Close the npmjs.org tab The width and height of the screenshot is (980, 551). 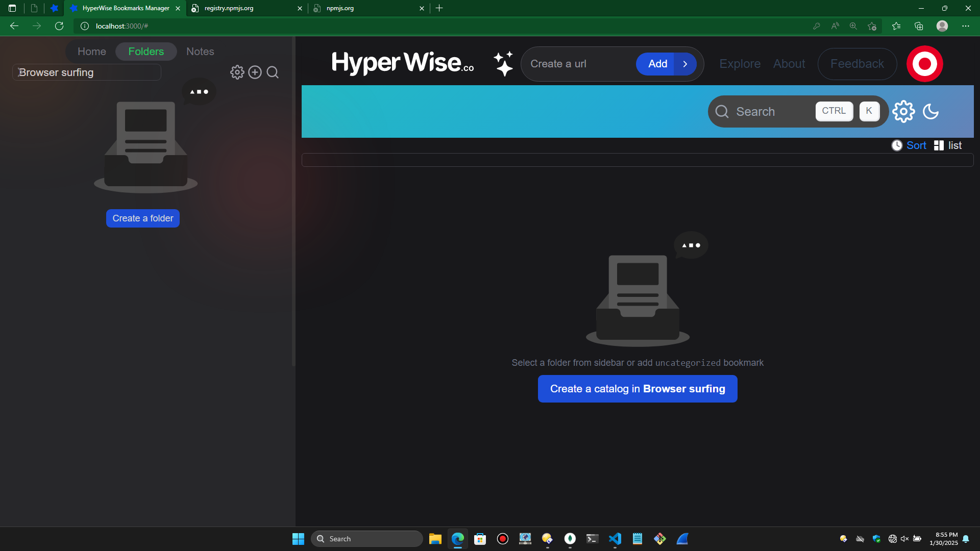tap(422, 8)
